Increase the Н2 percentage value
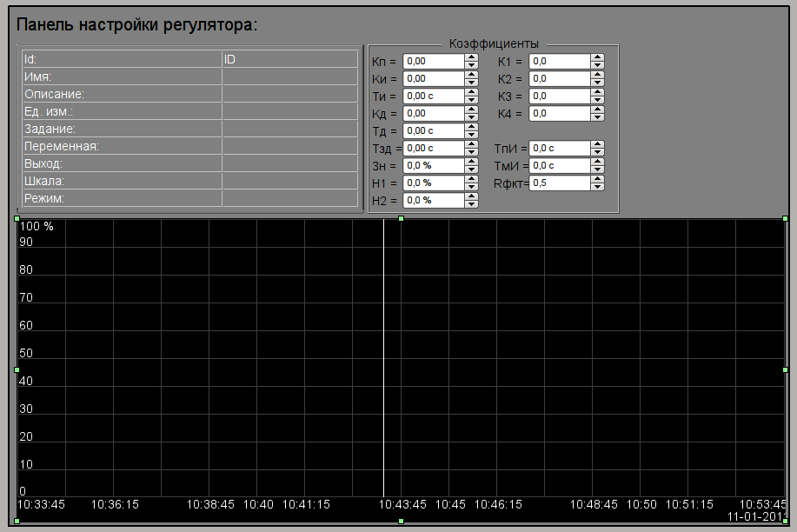This screenshot has height=532, width=797. click(x=471, y=196)
